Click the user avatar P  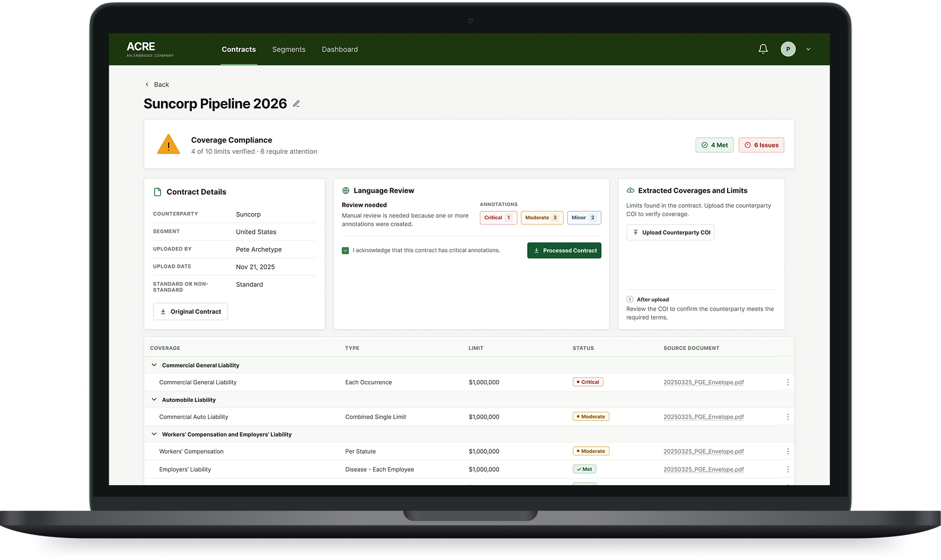pyautogui.click(x=788, y=49)
